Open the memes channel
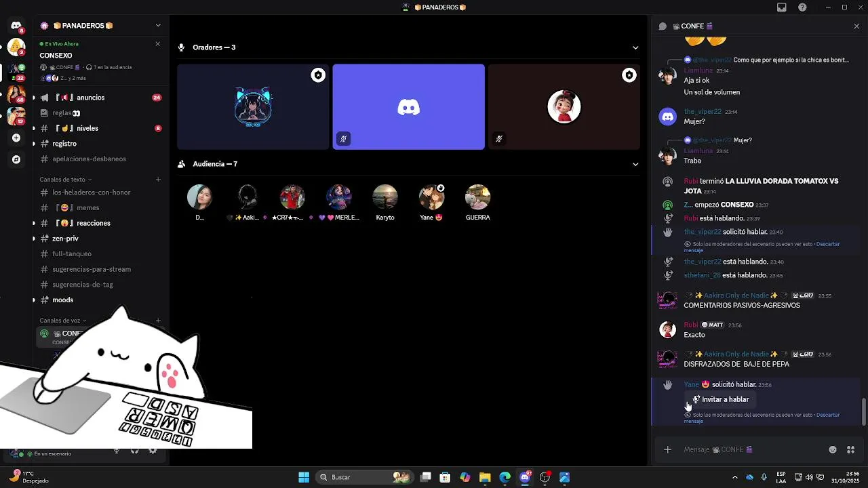The image size is (868, 488). click(100, 208)
